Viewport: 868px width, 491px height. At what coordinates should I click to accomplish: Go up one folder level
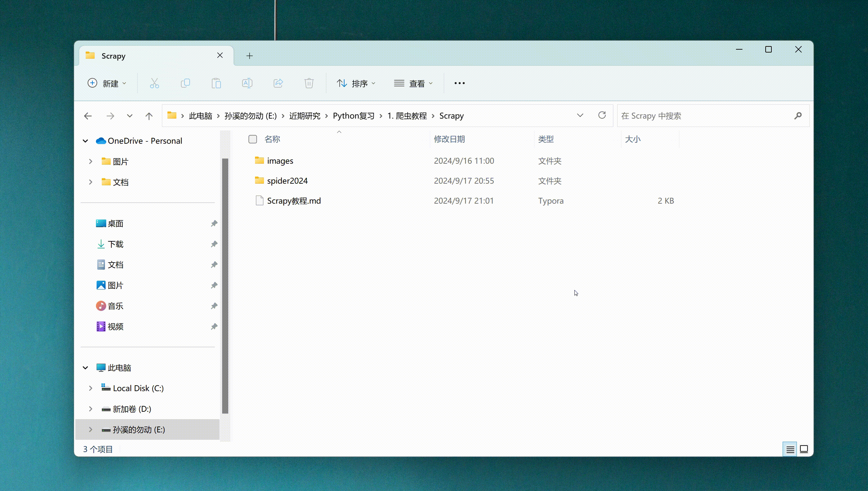pyautogui.click(x=149, y=116)
